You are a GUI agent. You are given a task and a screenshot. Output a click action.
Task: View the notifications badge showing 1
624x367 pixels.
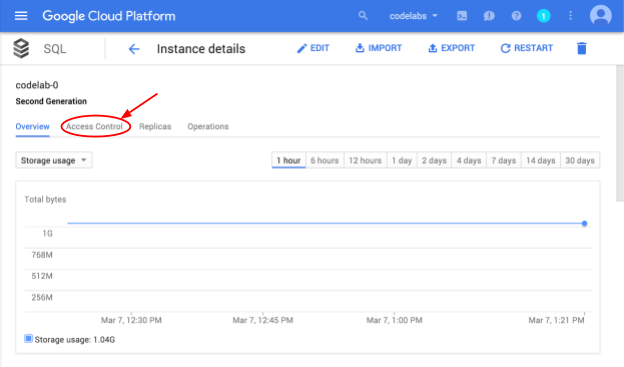[x=543, y=16]
